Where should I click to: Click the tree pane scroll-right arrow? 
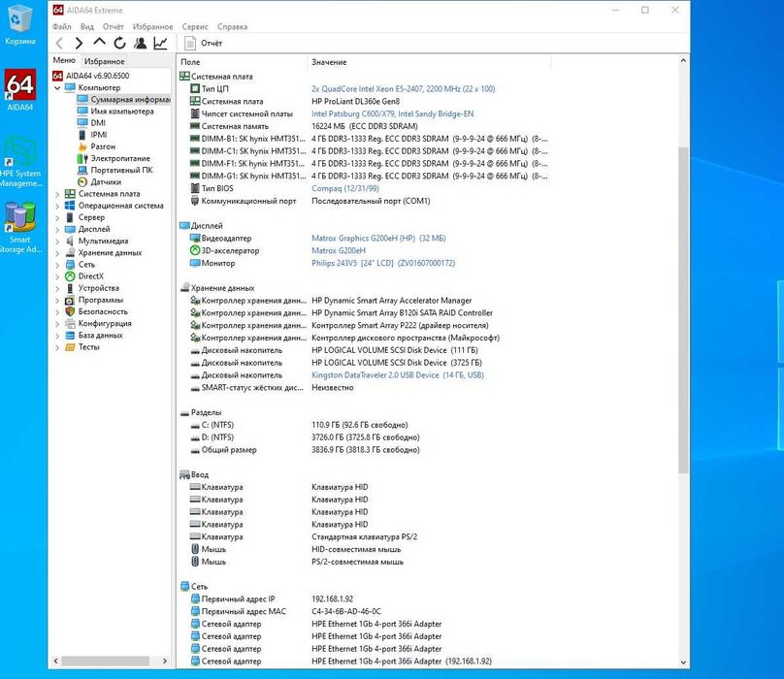coord(165,661)
